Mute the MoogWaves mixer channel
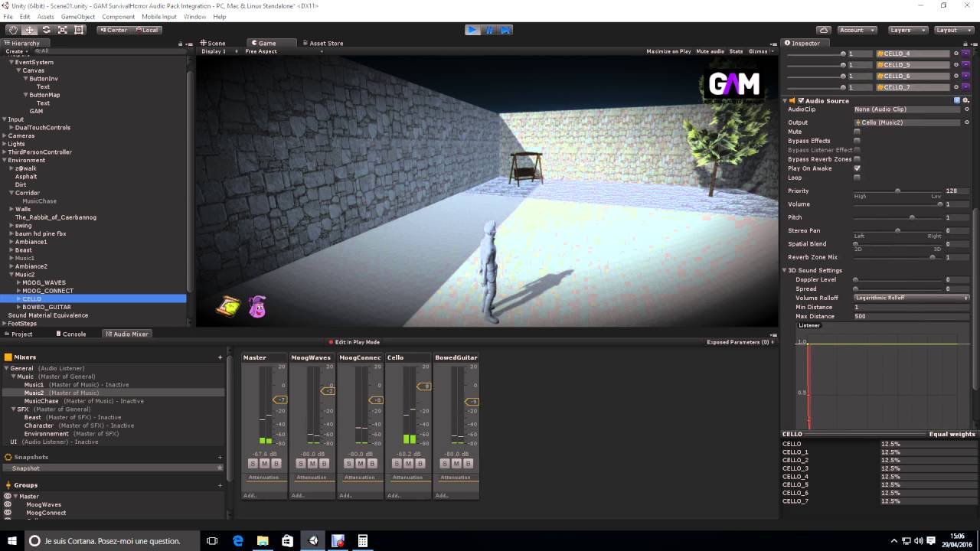Image resolution: width=980 pixels, height=551 pixels. (x=312, y=463)
